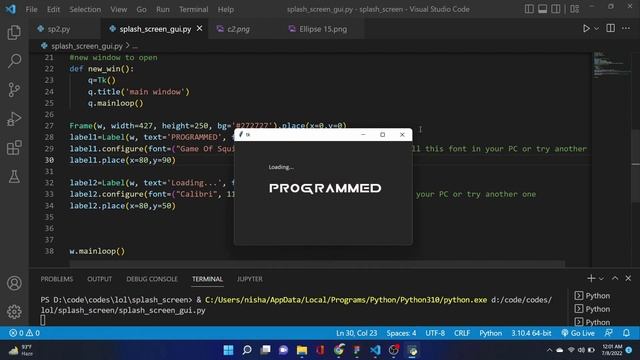Close the splash_screen_gui.py tab
This screenshot has height=360, width=640.
pyautogui.click(x=200, y=29)
